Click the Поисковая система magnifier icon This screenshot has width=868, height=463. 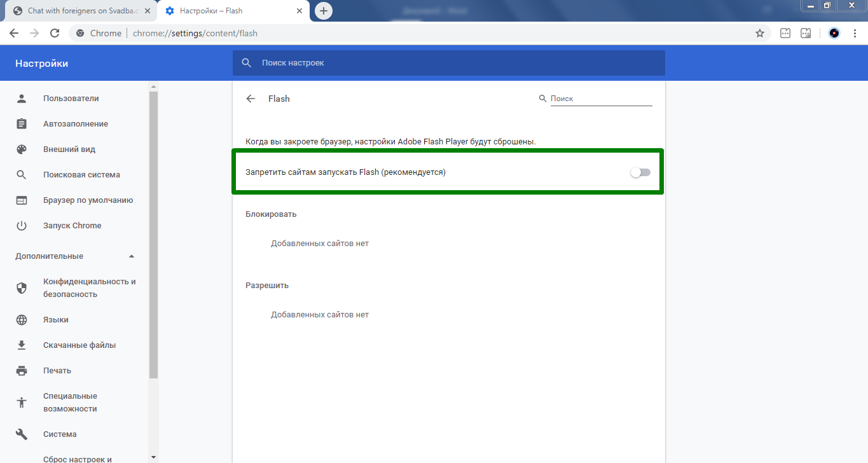[22, 175]
